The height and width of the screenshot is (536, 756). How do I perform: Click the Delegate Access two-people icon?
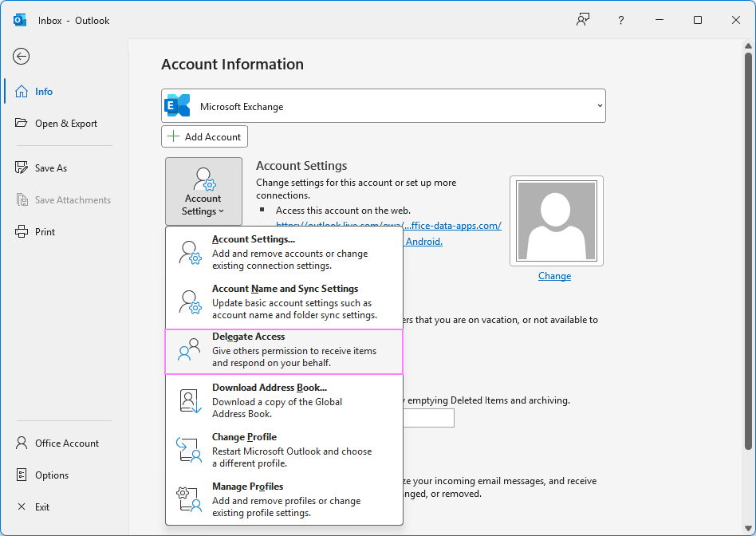coord(189,350)
